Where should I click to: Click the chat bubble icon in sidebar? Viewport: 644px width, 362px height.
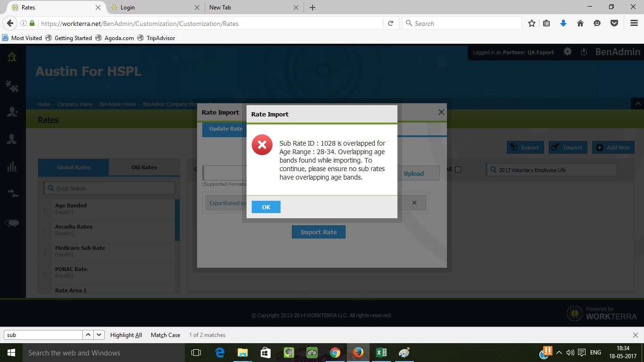tap(12, 223)
